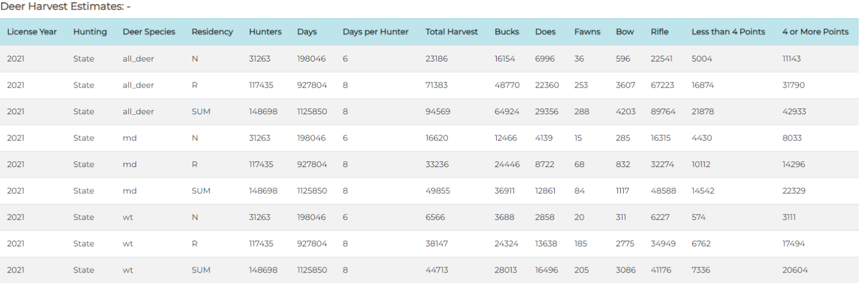868x290 pixels.
Task: Select the Residency column header
Action: pos(212,32)
